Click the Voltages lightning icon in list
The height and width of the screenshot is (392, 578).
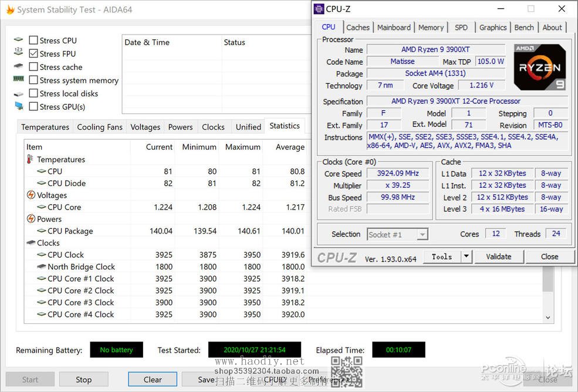tap(31, 195)
